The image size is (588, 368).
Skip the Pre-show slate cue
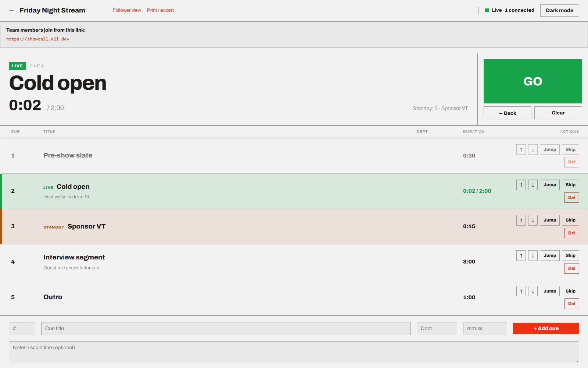(x=570, y=149)
